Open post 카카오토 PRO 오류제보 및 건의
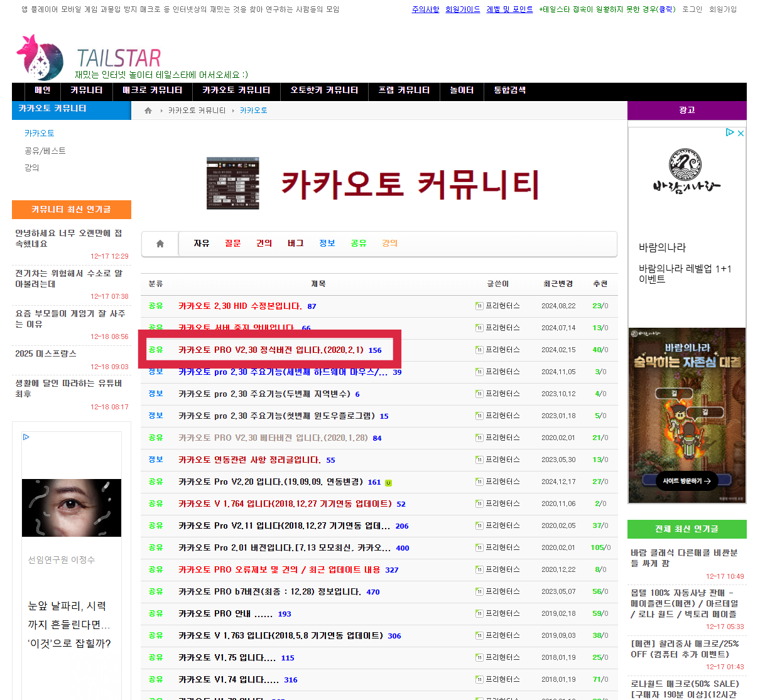Viewport: 765px width, 700px height. tap(279, 570)
